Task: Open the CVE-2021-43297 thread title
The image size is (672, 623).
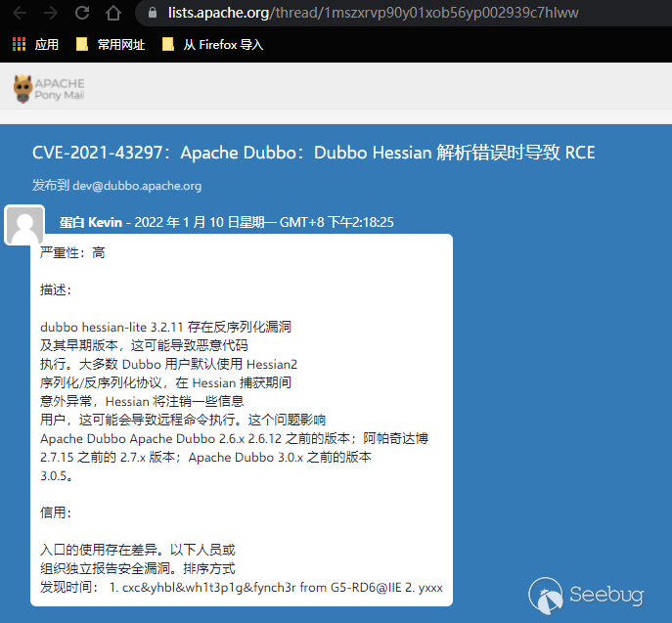Action: pos(313,153)
